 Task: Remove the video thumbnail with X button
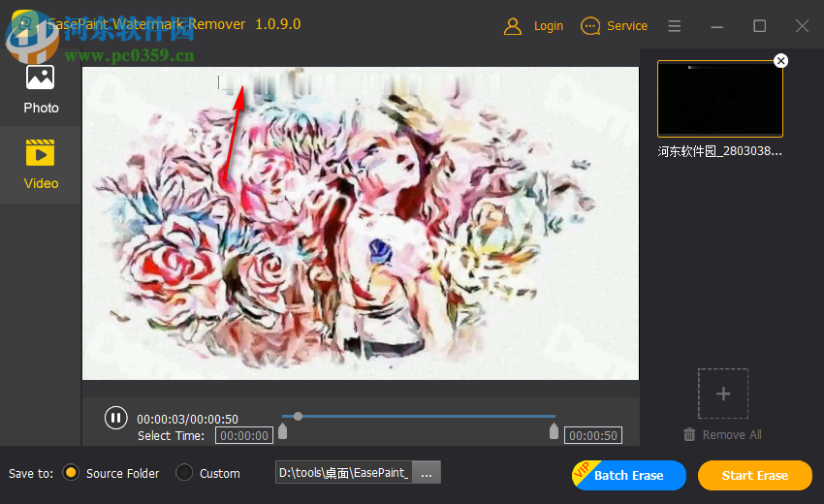click(781, 61)
